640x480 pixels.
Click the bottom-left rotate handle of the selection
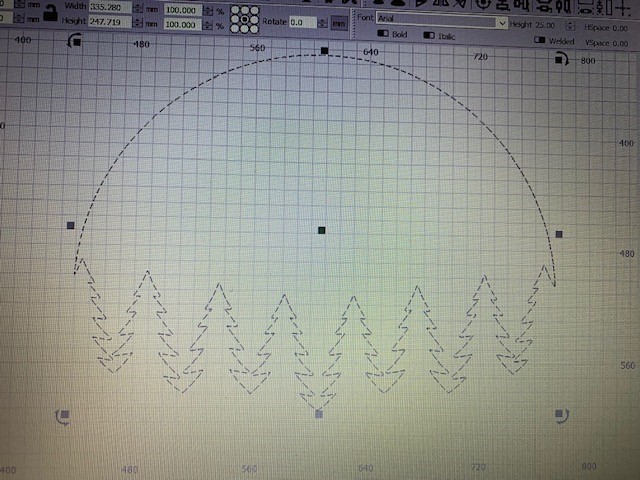[62, 417]
